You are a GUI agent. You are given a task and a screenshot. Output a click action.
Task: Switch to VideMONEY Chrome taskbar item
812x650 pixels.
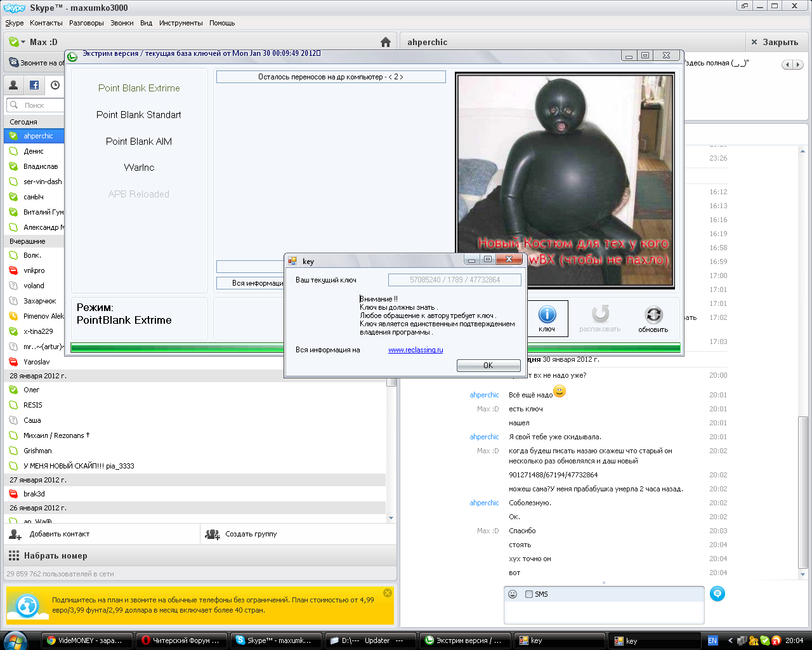[88, 640]
